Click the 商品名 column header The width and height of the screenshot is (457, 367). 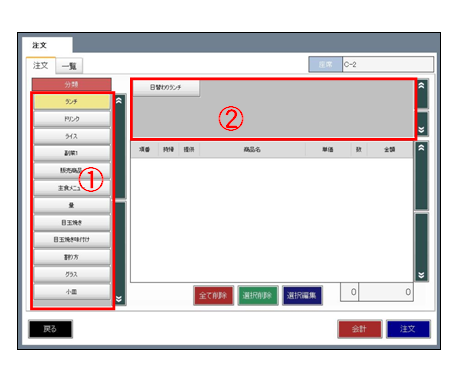(252, 150)
